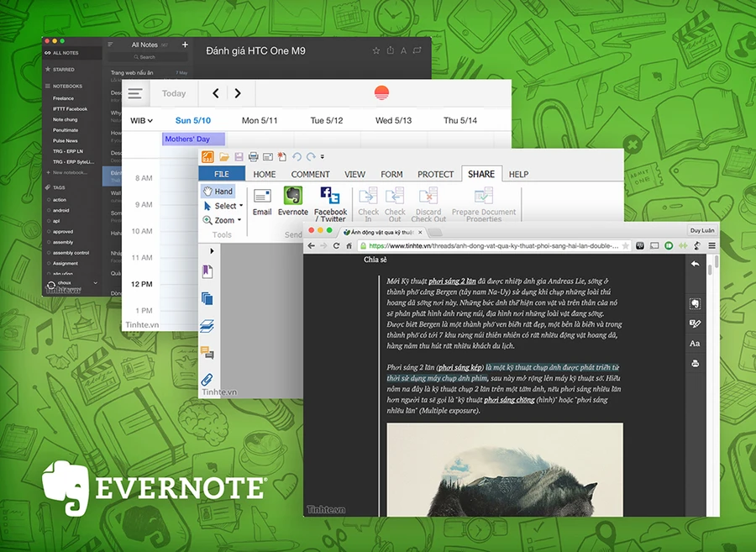Switch to the COMMENT ribbon tab
Image resolution: width=756 pixels, height=552 pixels.
pyautogui.click(x=311, y=174)
